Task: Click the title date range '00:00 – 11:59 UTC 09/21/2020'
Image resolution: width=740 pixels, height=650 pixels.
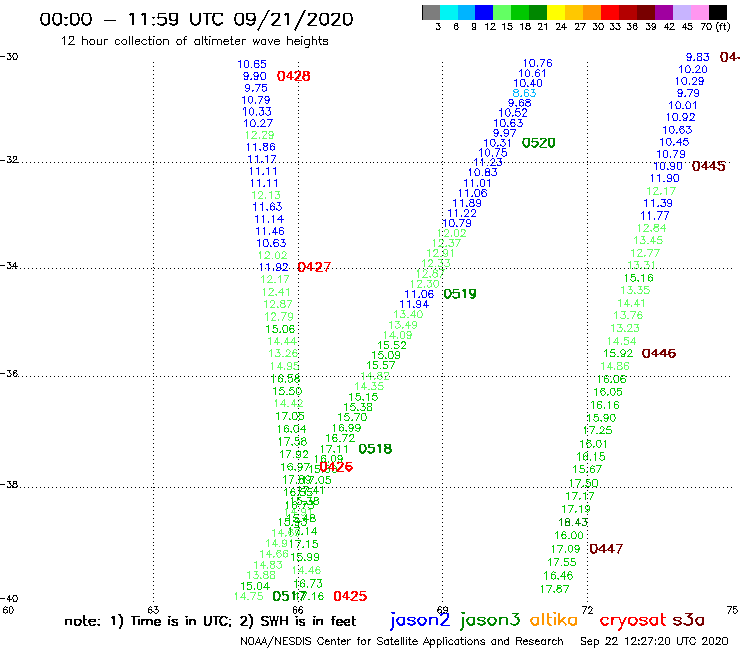Action: (196, 20)
